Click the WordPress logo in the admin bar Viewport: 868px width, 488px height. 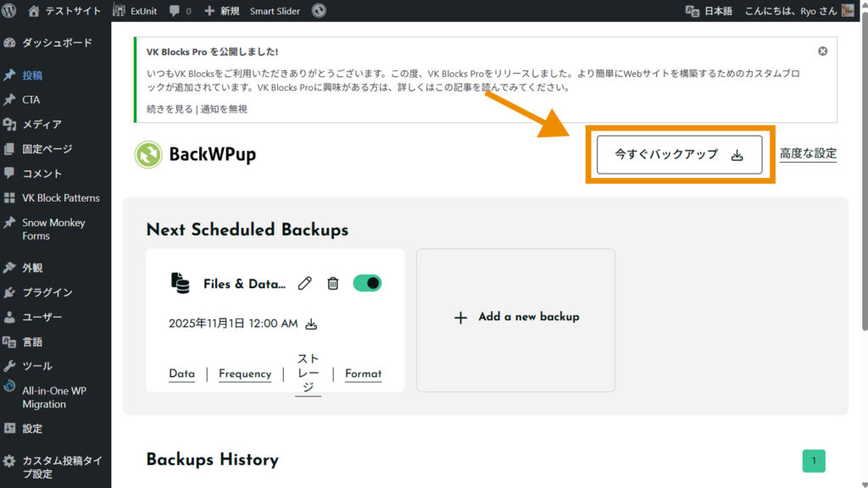pyautogui.click(x=9, y=11)
